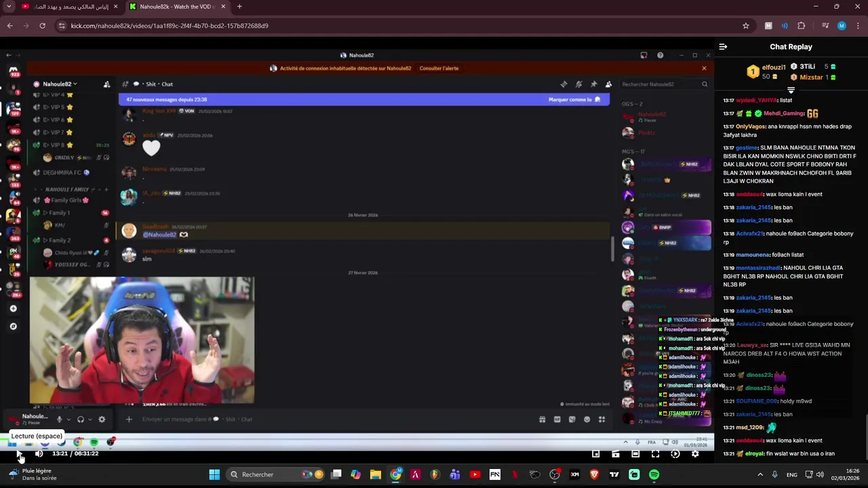Open Brave browser from the taskbar
This screenshot has width=868, height=488.
[594, 474]
